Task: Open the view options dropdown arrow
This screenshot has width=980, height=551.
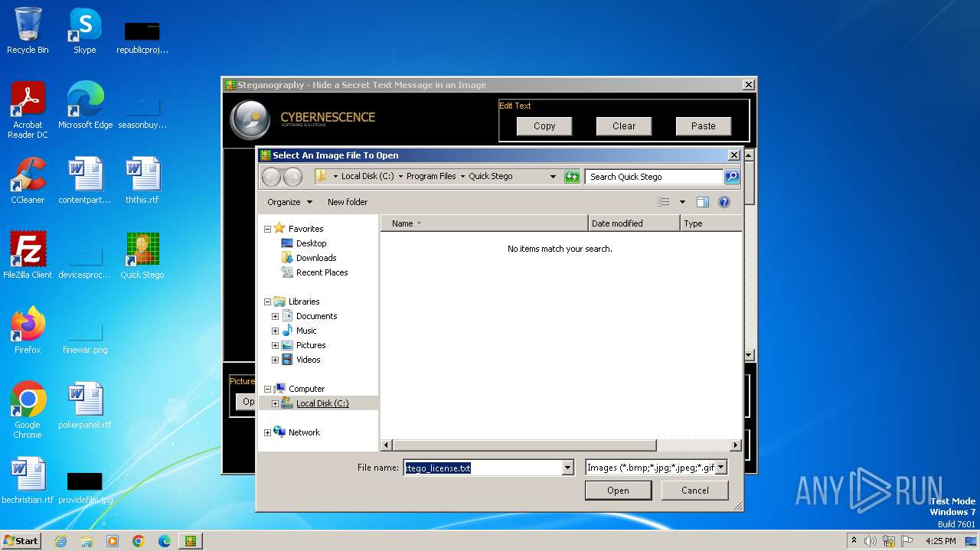Action: coord(682,202)
